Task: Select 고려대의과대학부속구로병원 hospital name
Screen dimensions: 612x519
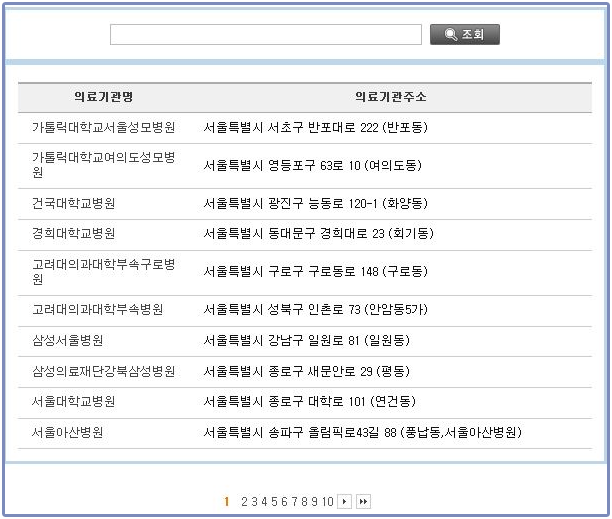Action: (x=103, y=272)
